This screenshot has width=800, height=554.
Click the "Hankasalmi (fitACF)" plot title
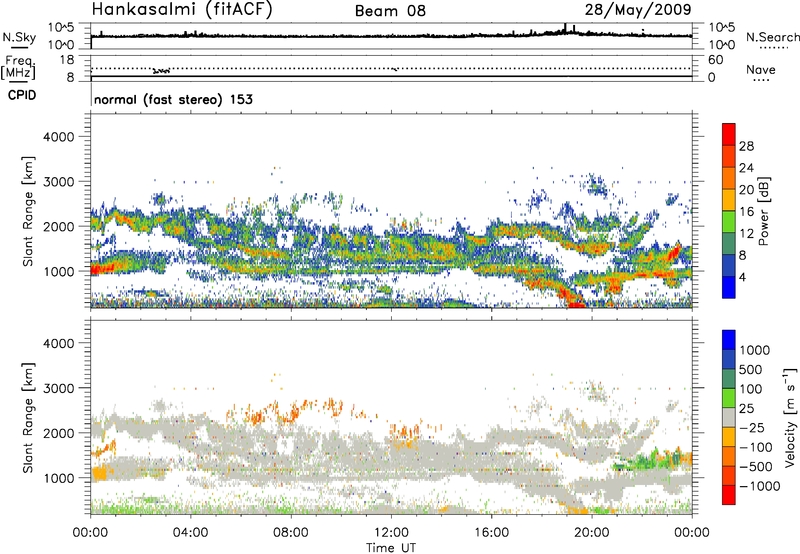(182, 10)
